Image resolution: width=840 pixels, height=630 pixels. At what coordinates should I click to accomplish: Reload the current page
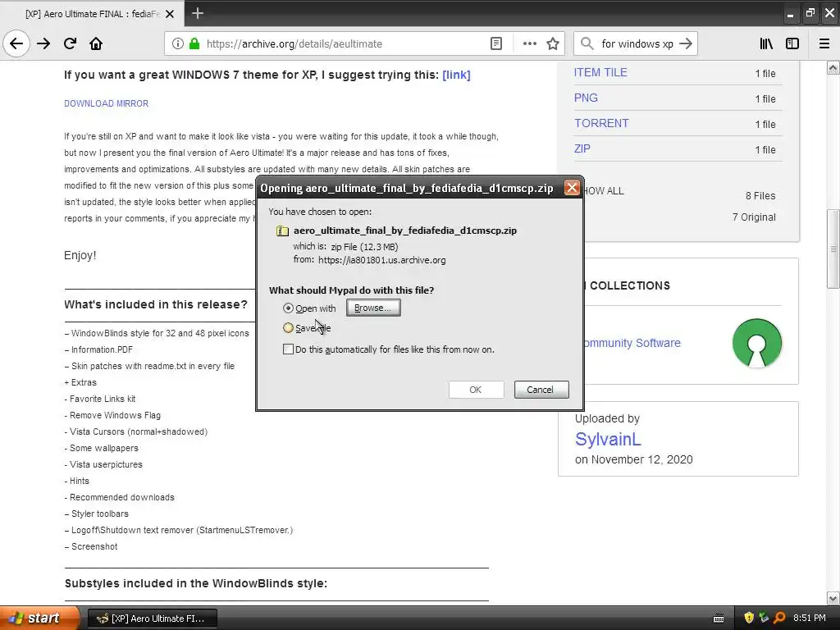click(70, 44)
